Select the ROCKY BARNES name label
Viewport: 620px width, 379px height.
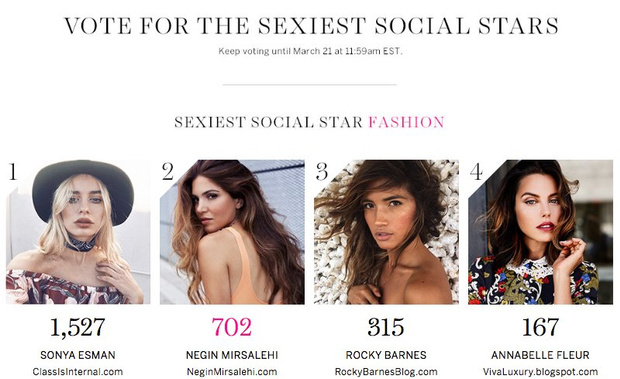386,355
